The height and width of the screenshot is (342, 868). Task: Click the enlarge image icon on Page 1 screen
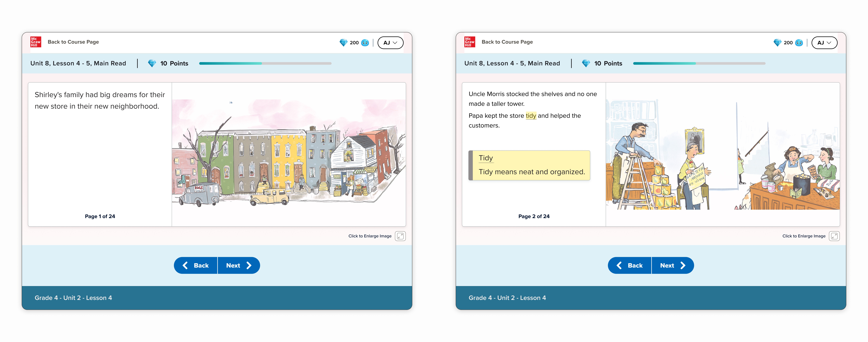(x=400, y=236)
